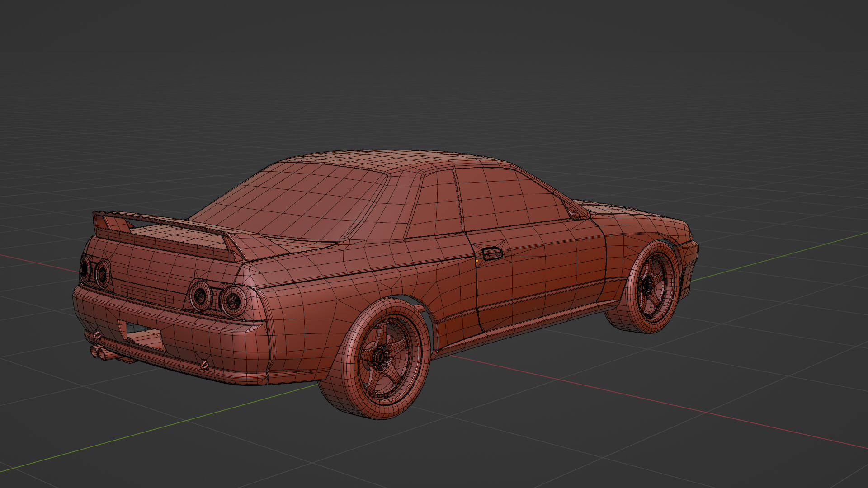Screen dimensions: 868x488
Task: Click the orange origin dot on door
Action: coord(477,261)
